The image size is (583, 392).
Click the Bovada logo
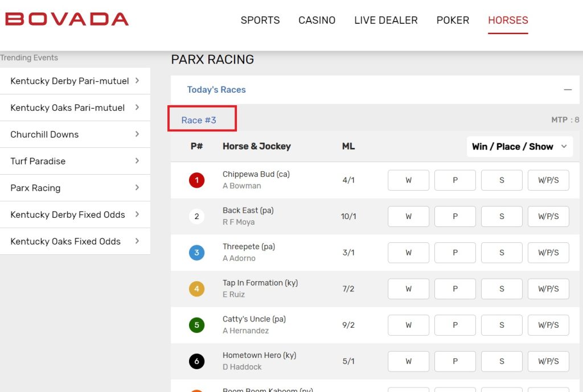pyautogui.click(x=67, y=19)
